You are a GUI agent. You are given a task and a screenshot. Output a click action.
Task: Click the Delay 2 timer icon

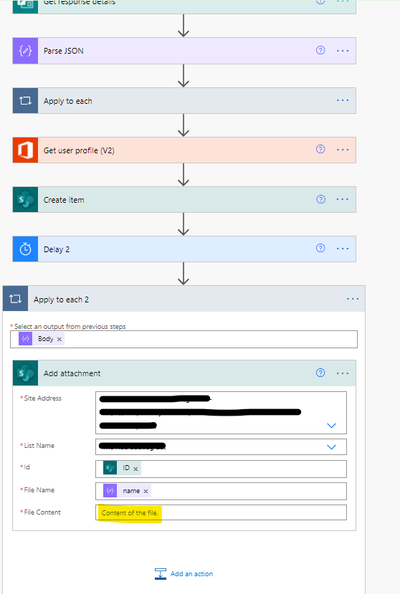25,249
